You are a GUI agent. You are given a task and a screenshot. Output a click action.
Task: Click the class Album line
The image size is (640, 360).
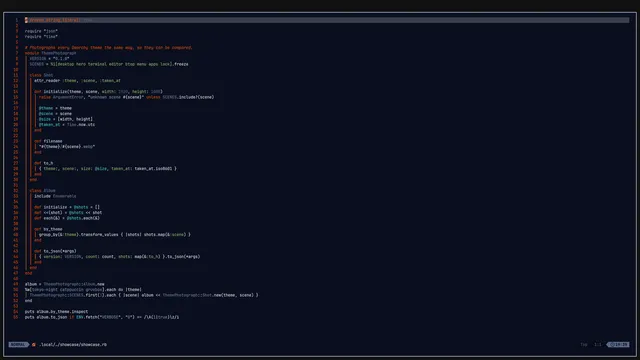click(42, 191)
